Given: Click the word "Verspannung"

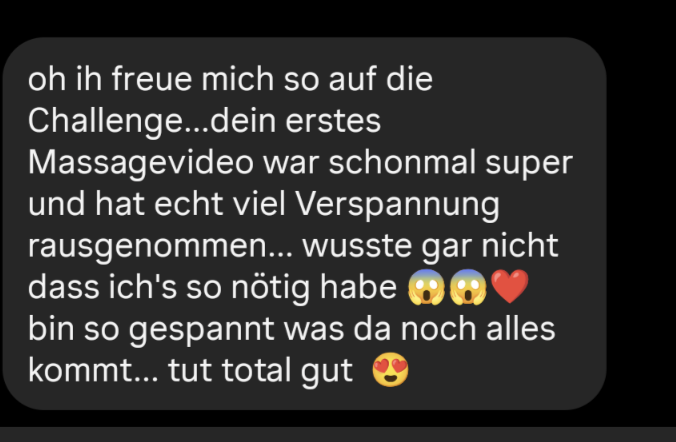Looking at the screenshot, I should click(397, 205).
